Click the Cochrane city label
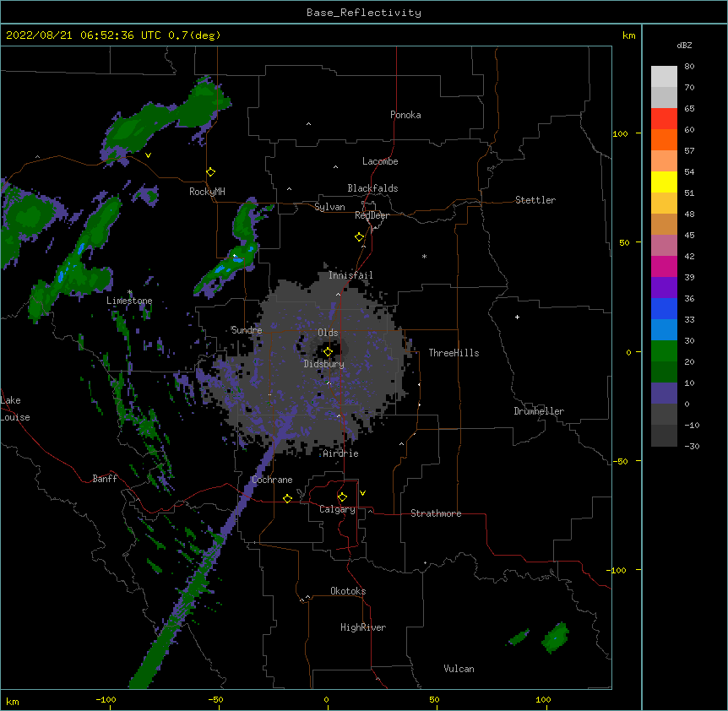This screenshot has width=728, height=711. pos(272,480)
